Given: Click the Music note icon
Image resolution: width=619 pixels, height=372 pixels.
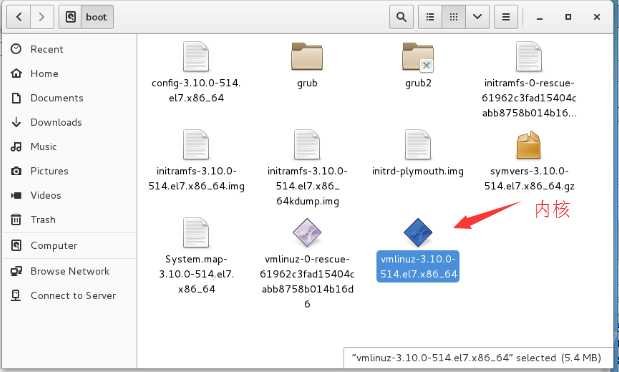Looking at the screenshot, I should coord(16,147).
